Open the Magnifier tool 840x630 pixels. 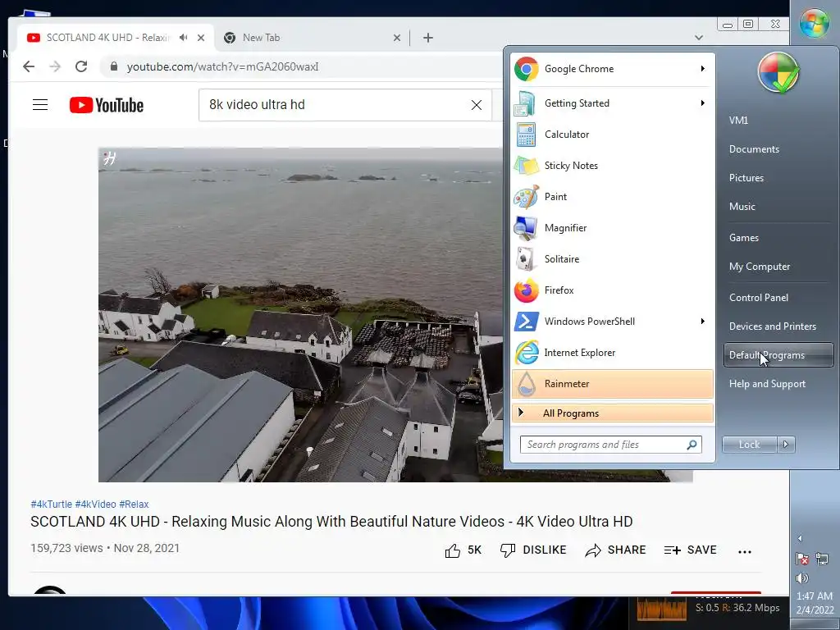[612, 228]
